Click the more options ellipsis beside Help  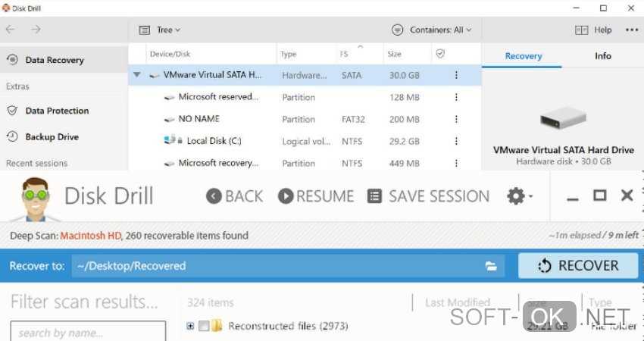point(632,30)
